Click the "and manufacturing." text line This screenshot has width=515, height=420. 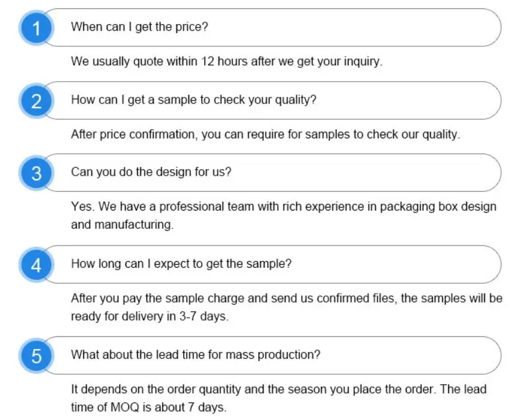click(122, 225)
